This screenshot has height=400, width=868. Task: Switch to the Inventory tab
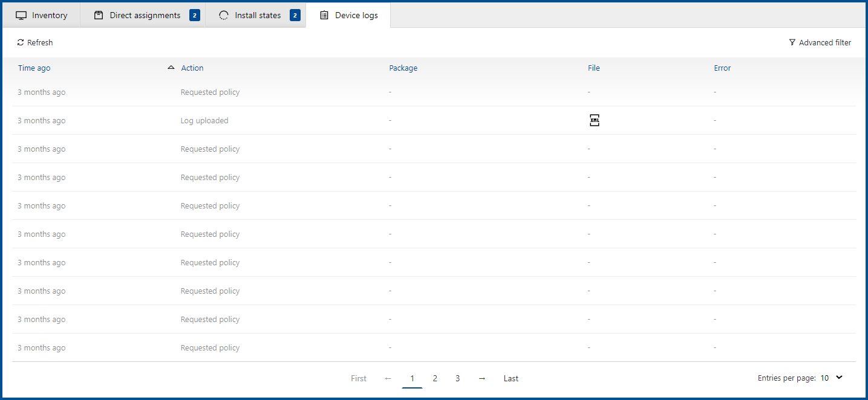pos(50,16)
